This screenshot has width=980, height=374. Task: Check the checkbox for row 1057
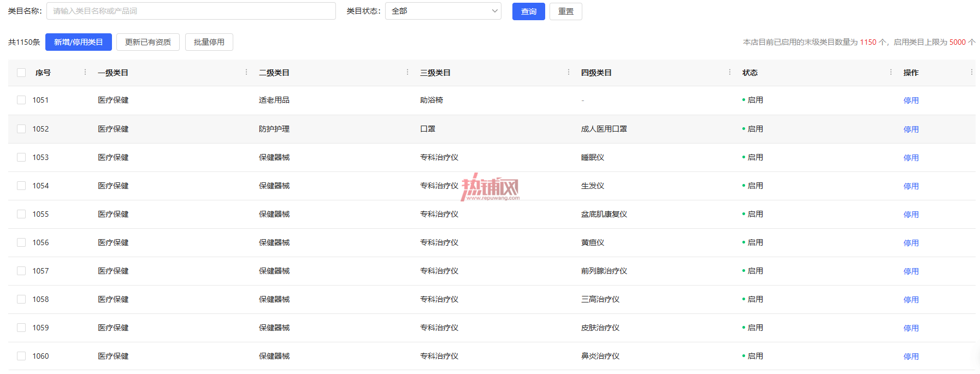21,271
